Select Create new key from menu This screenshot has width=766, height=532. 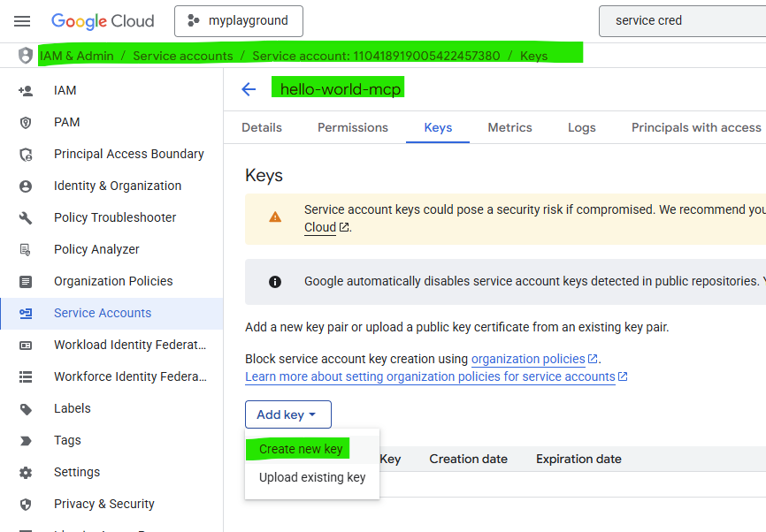pos(301,449)
